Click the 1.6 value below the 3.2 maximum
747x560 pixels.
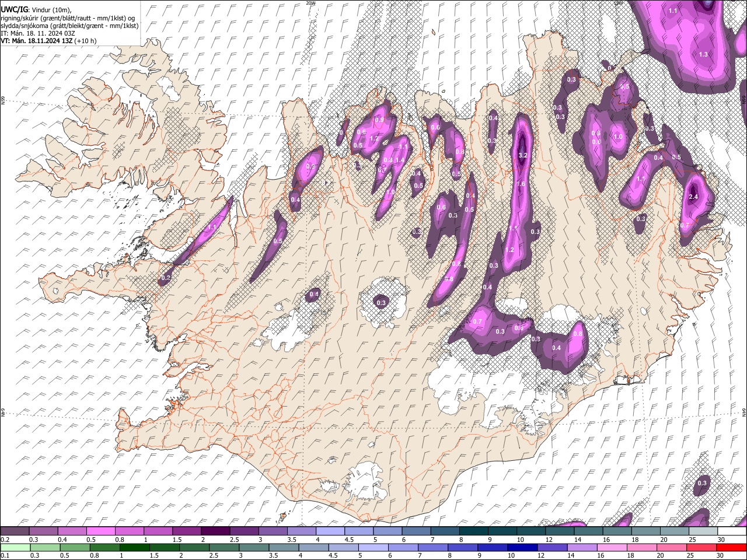(521, 184)
